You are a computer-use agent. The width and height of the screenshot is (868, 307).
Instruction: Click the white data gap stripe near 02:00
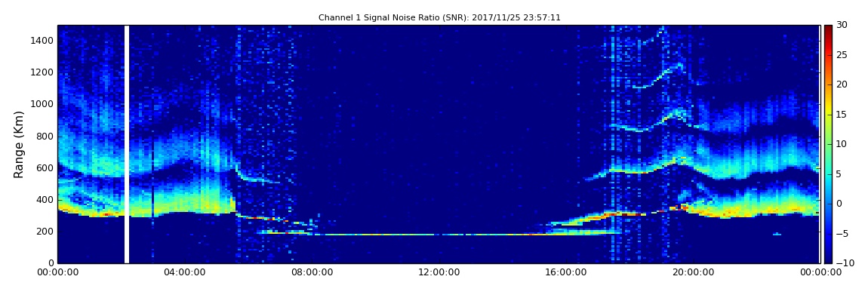[127, 144]
